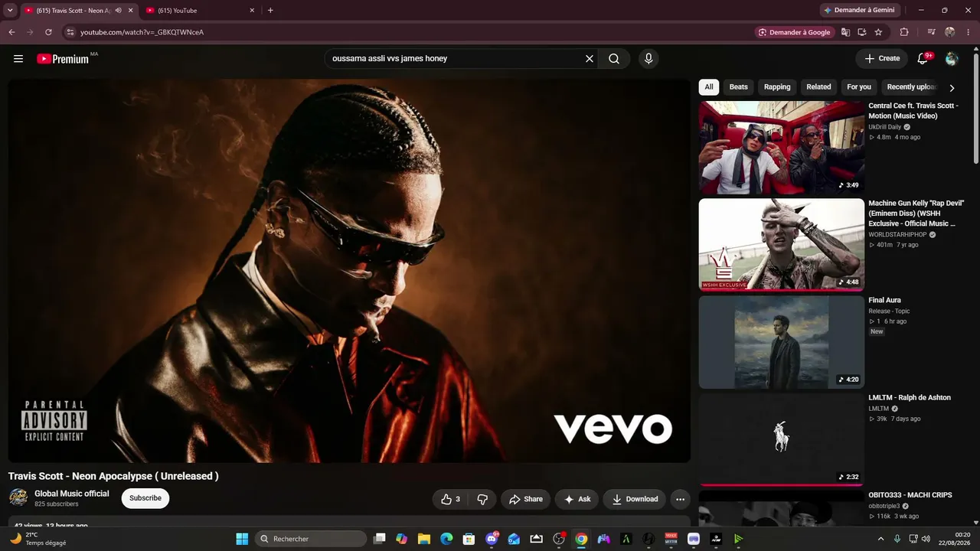Open Final Aura video thumbnail
Screen dimensions: 980x551
782,342
